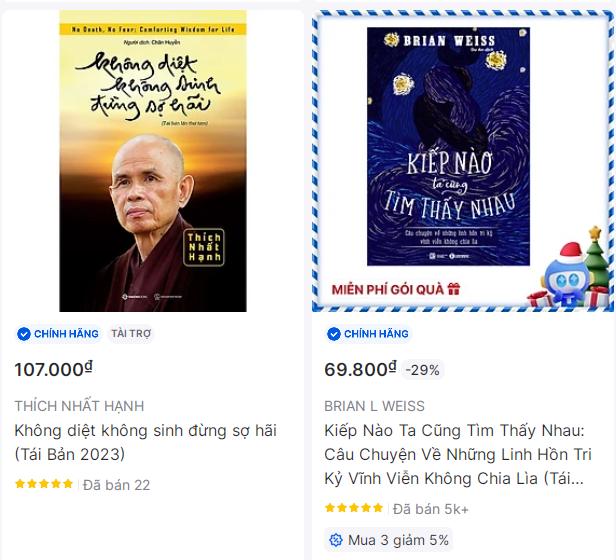Screen dimensions: 616x560
Task: Click the coupon icon beside Mua 3 giảm 5%
Action: coord(336,540)
